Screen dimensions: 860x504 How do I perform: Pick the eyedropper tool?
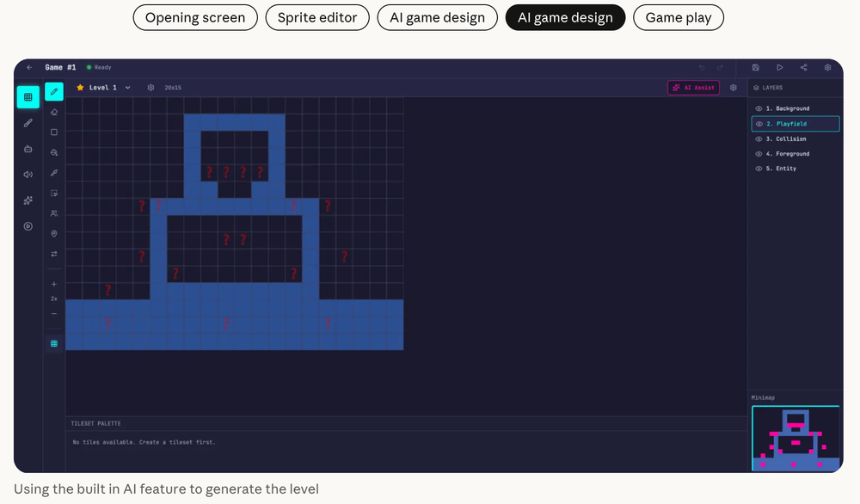54,173
